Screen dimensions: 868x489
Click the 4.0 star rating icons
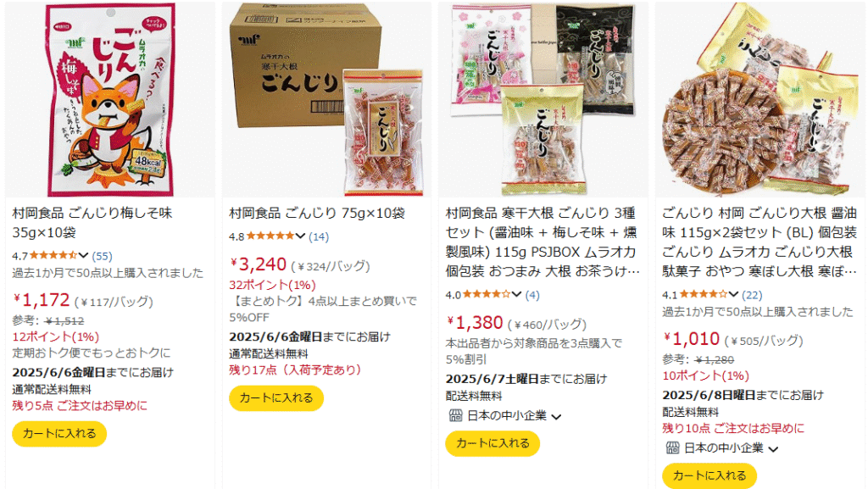coord(487,294)
